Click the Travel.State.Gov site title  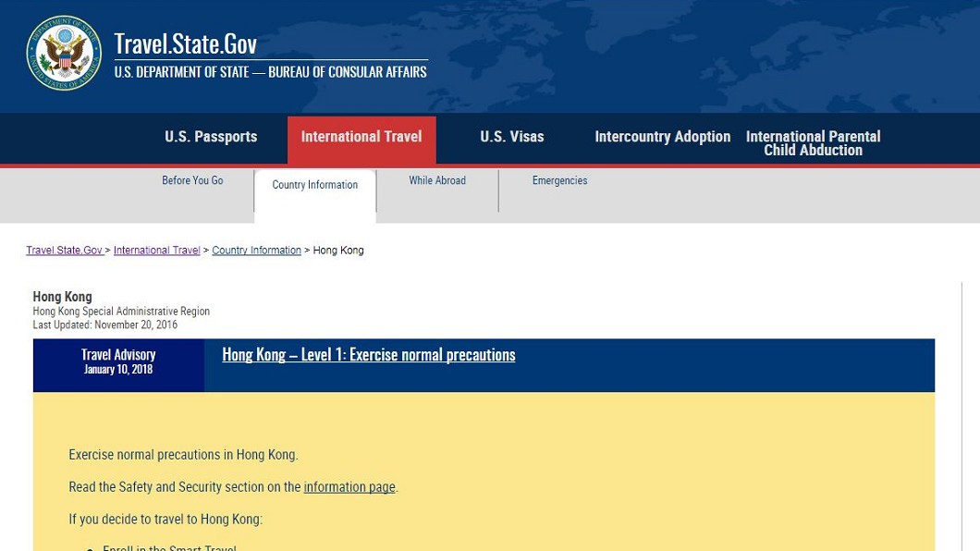pos(186,43)
